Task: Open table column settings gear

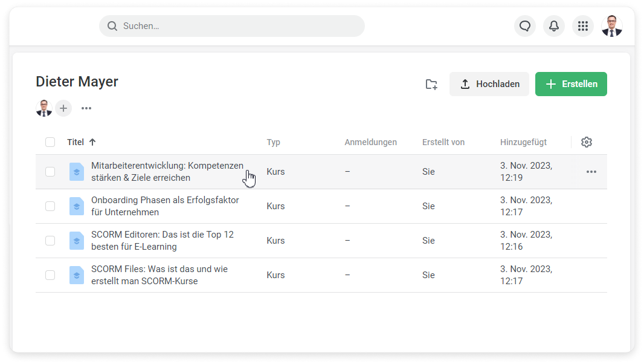Action: pyautogui.click(x=586, y=142)
